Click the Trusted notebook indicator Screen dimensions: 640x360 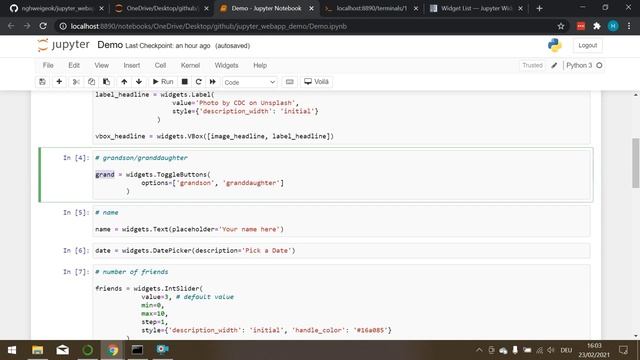pos(532,65)
